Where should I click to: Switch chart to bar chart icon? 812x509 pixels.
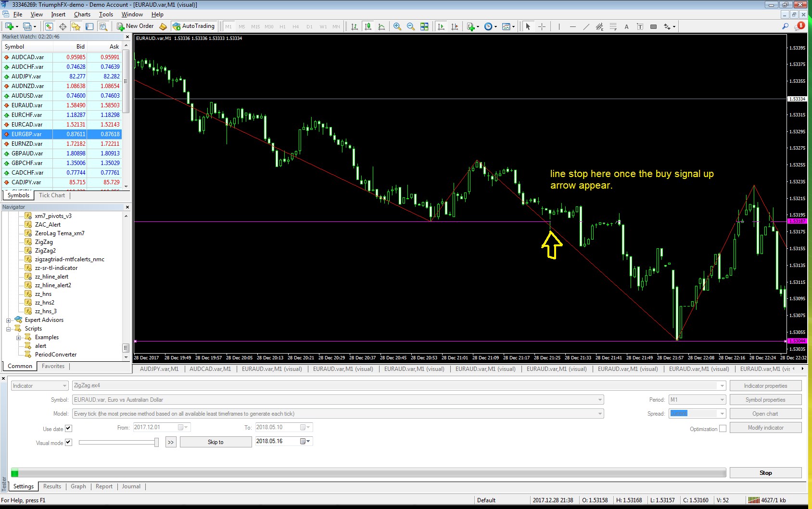(x=355, y=26)
